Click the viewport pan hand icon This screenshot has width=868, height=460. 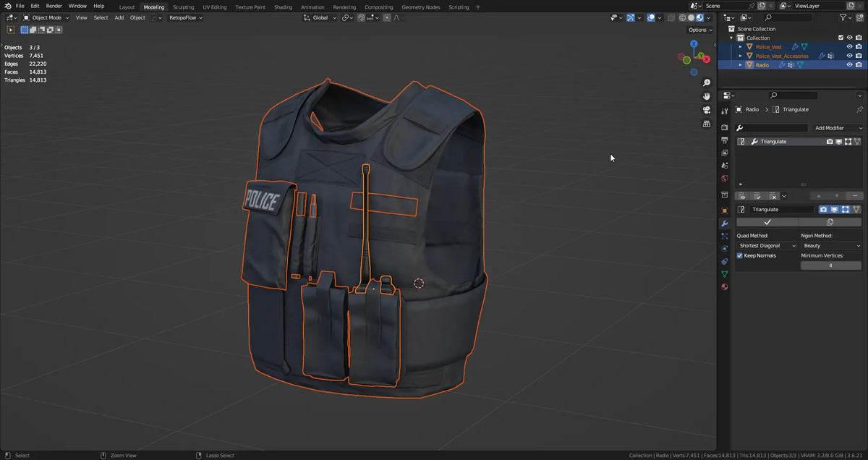click(x=707, y=96)
